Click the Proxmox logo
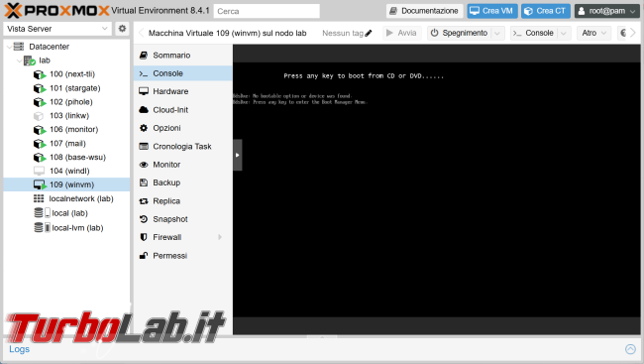The height and width of the screenshot is (364, 644). tap(57, 11)
